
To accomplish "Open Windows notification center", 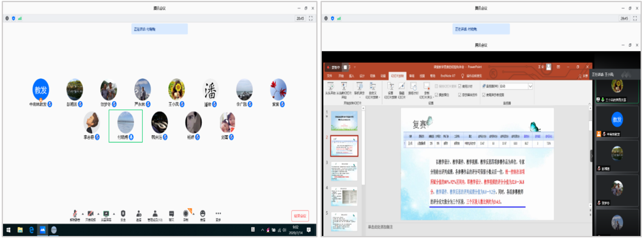I will 309,230.
